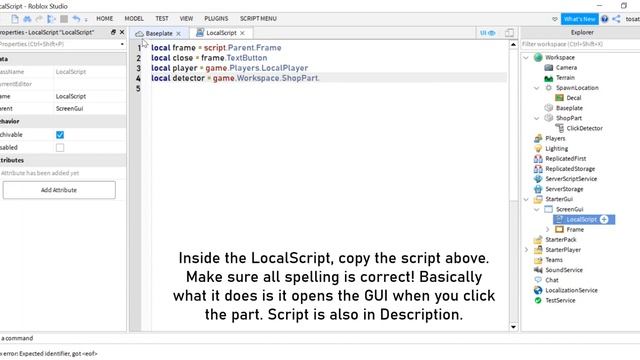
Task: Select the Workspace globe icon
Action: point(538,58)
